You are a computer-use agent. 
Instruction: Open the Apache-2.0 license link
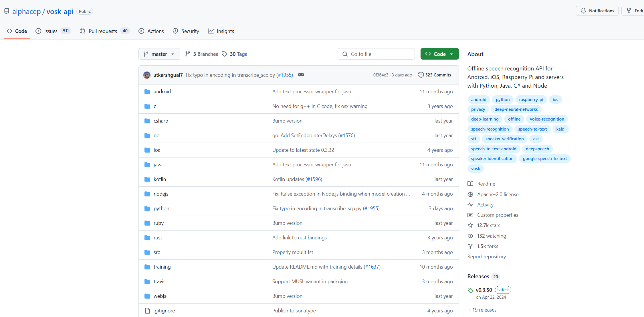pyautogui.click(x=498, y=194)
